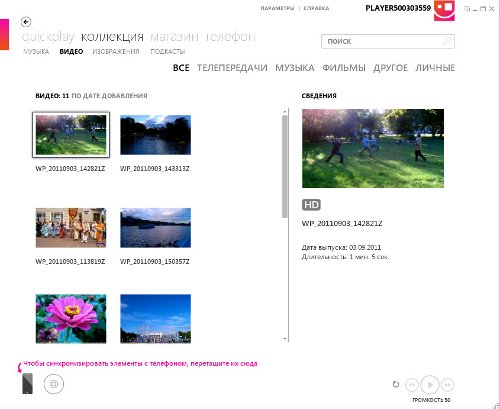
Task: Select the pink flower video thumbnail
Action: pyautogui.click(x=71, y=319)
